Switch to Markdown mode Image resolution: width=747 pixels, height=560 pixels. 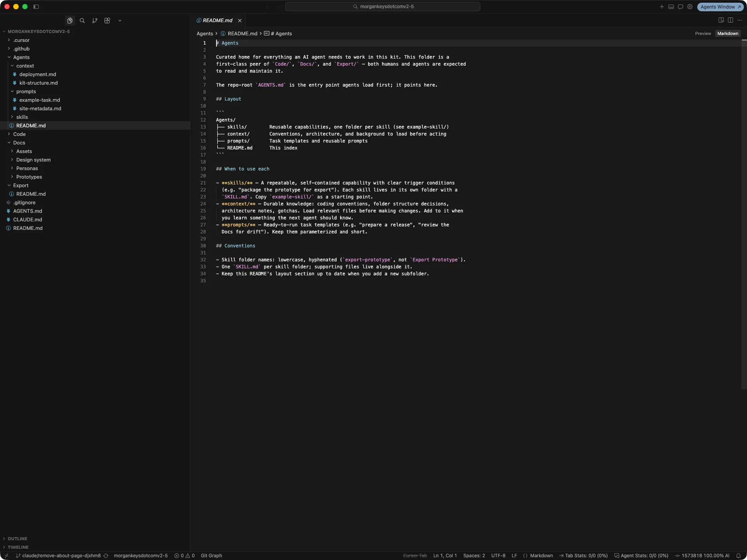[x=728, y=33]
